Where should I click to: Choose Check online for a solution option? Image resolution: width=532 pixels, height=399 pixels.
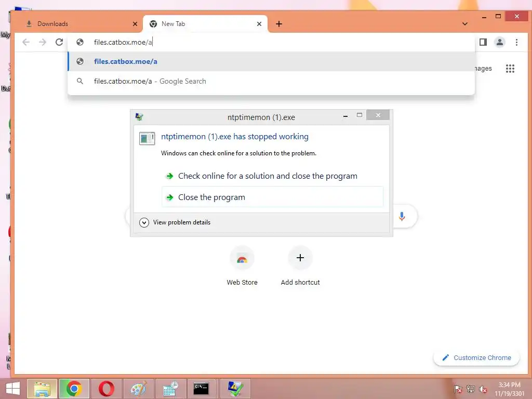(x=272, y=176)
